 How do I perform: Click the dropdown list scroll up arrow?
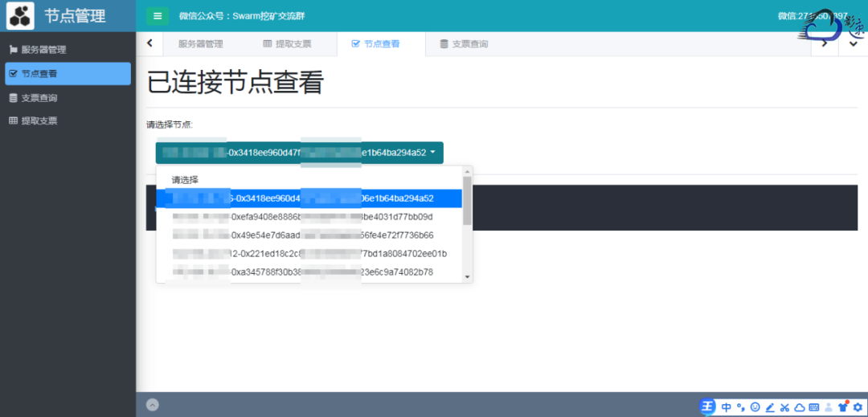pos(467,171)
